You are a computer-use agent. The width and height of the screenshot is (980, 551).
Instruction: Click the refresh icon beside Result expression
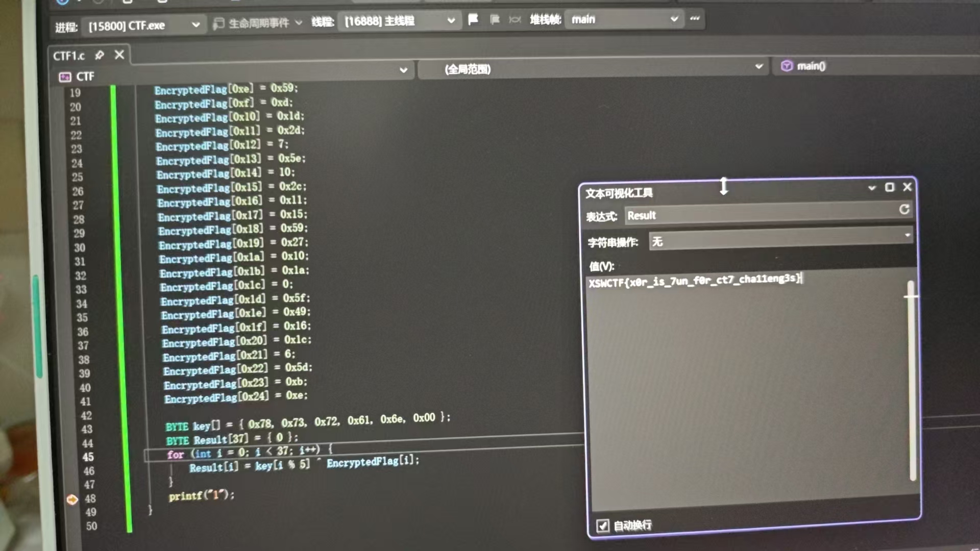click(904, 210)
